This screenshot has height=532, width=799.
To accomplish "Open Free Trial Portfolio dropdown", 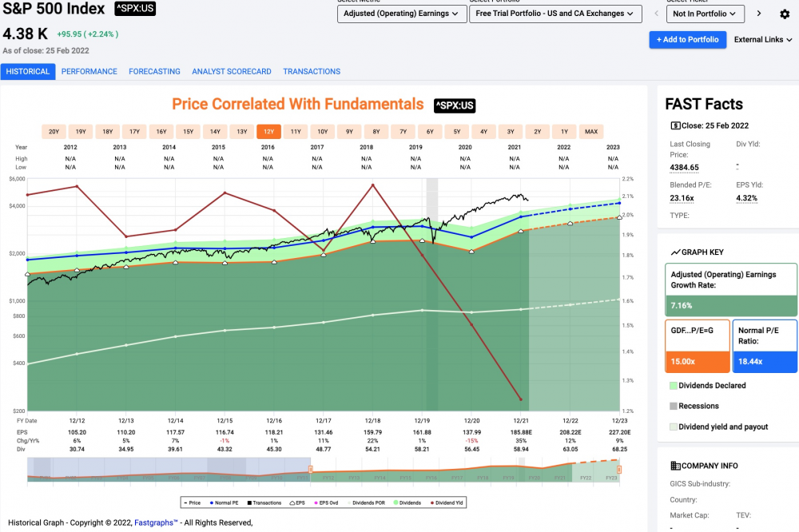I will pyautogui.click(x=555, y=14).
